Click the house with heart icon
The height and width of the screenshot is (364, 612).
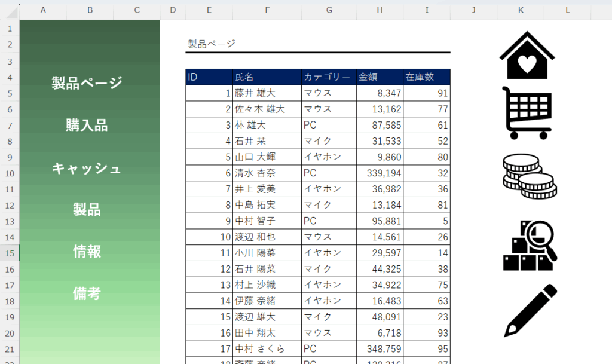527,56
